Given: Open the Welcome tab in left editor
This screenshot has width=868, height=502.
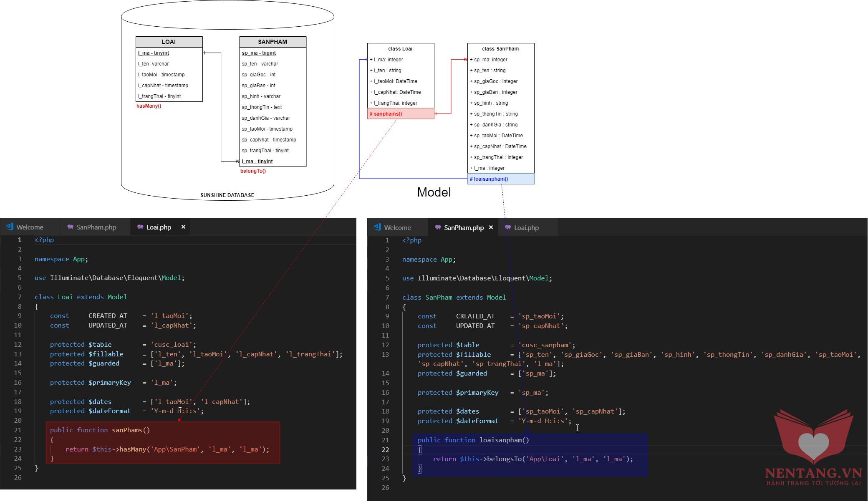Looking at the screenshot, I should pyautogui.click(x=30, y=227).
